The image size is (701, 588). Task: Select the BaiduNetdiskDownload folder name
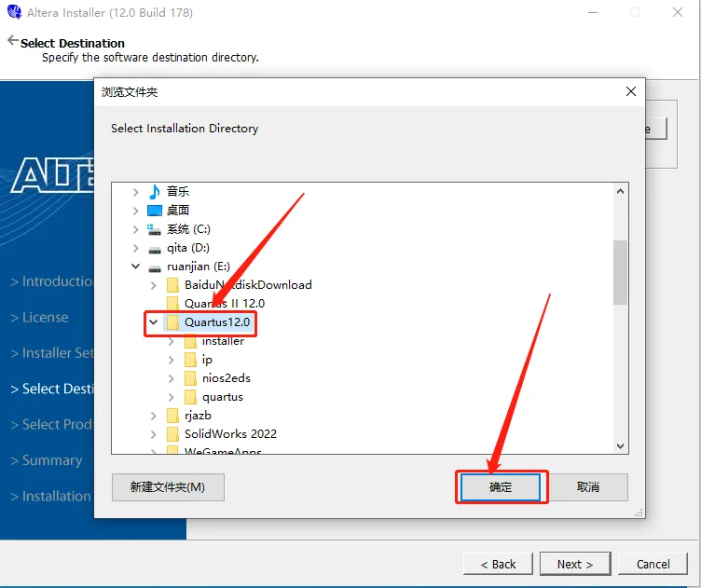coord(248,285)
